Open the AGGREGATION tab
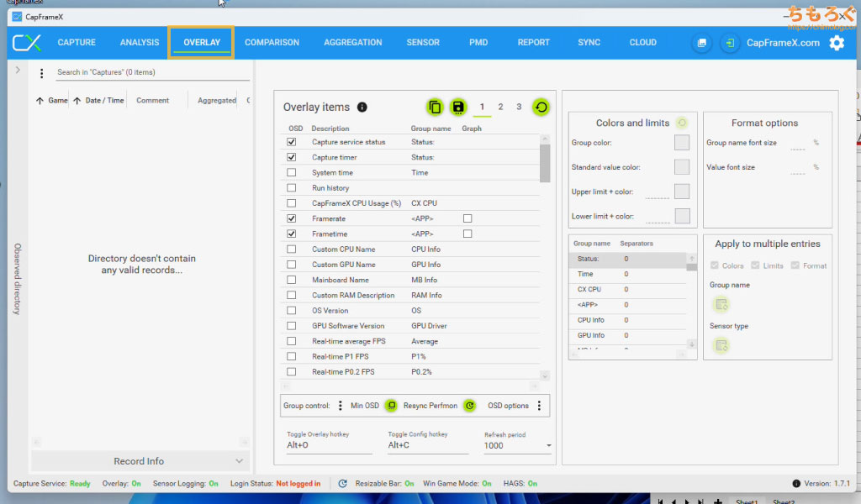The image size is (861, 504). coord(352,43)
